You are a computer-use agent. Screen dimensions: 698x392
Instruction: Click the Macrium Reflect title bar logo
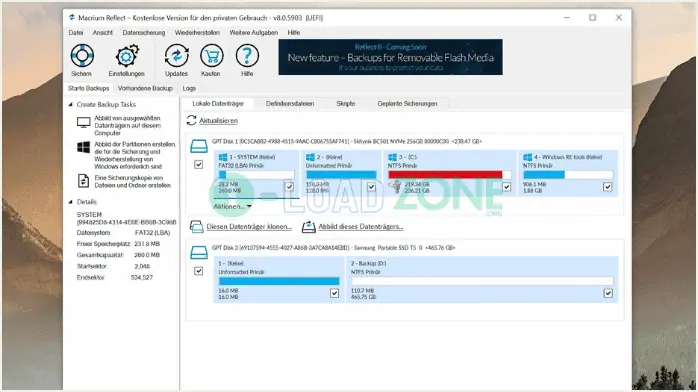pyautogui.click(x=72, y=17)
